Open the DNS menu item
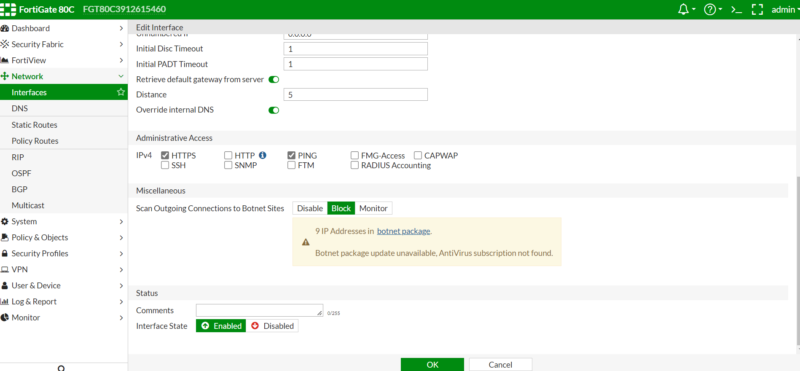This screenshot has width=800, height=371. (64, 109)
